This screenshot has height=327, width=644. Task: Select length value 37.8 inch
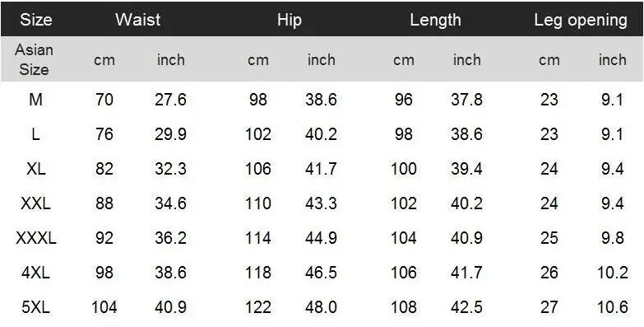(466, 100)
